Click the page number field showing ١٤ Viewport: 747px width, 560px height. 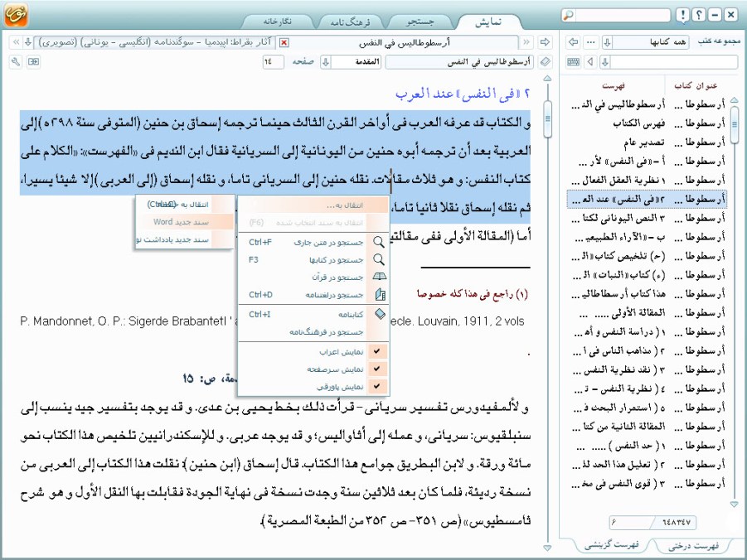[273, 62]
